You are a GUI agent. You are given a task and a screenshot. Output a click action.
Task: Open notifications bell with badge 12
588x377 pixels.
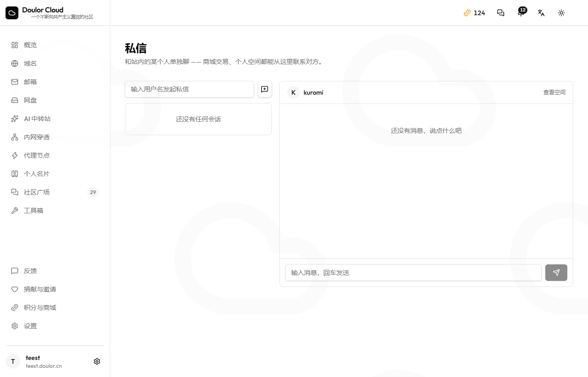[521, 13]
